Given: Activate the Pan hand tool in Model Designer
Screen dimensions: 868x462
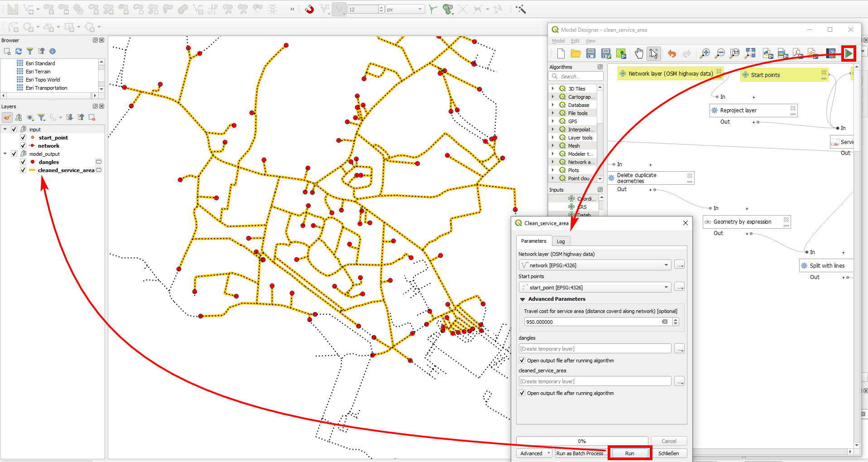Looking at the screenshot, I should coord(638,53).
